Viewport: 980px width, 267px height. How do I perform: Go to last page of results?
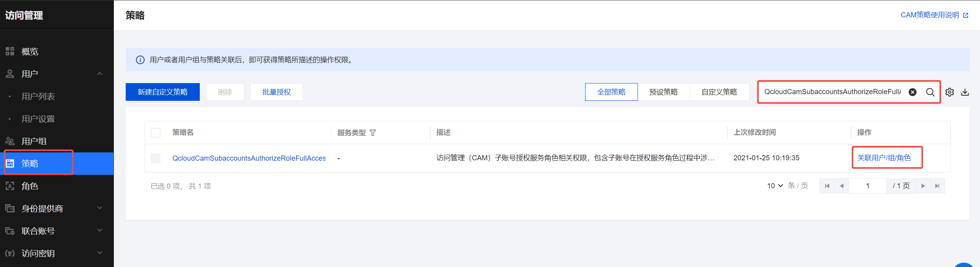pos(937,186)
